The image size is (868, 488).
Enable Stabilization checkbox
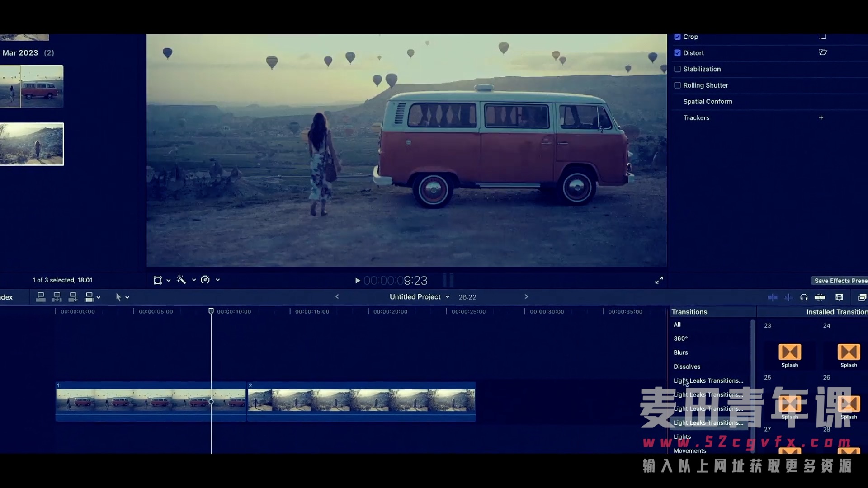pos(677,69)
